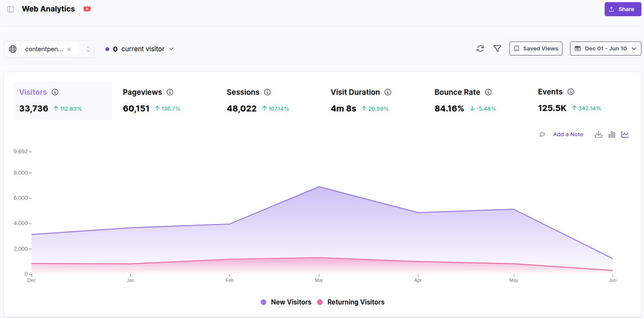Open the filter funnel icon

click(x=497, y=49)
